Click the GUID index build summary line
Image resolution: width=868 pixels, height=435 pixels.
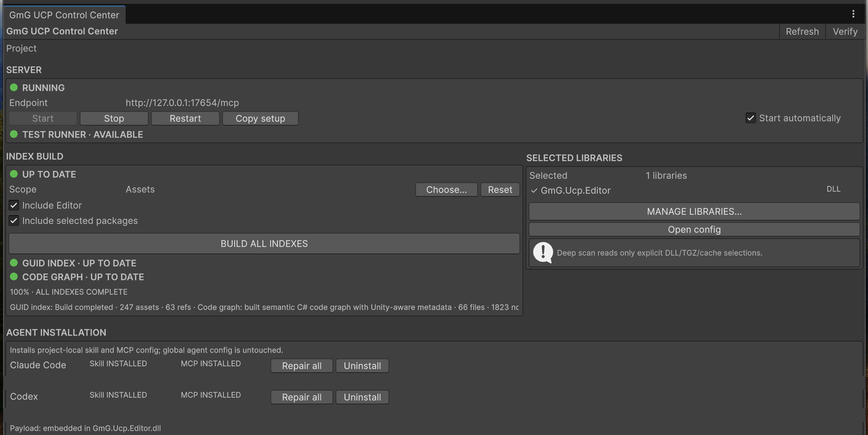(264, 307)
